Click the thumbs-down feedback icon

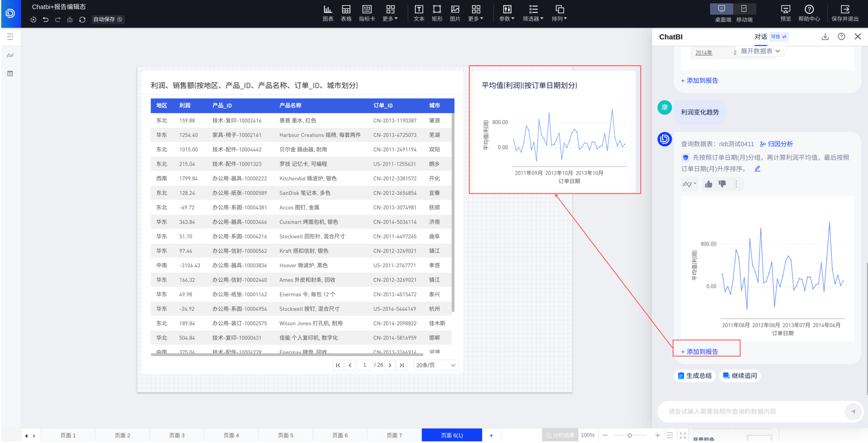[722, 184]
